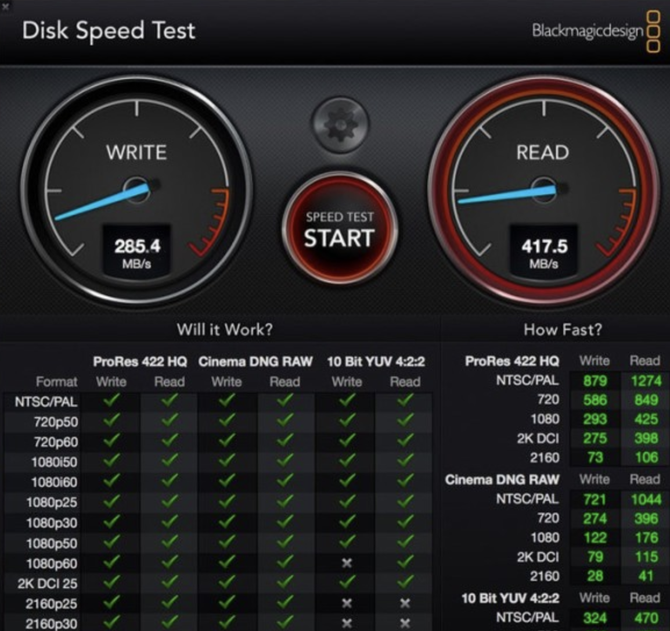Click 1080p25 ProRes 422 HQ Read checkmark
The image size is (670, 631).
coord(169,501)
